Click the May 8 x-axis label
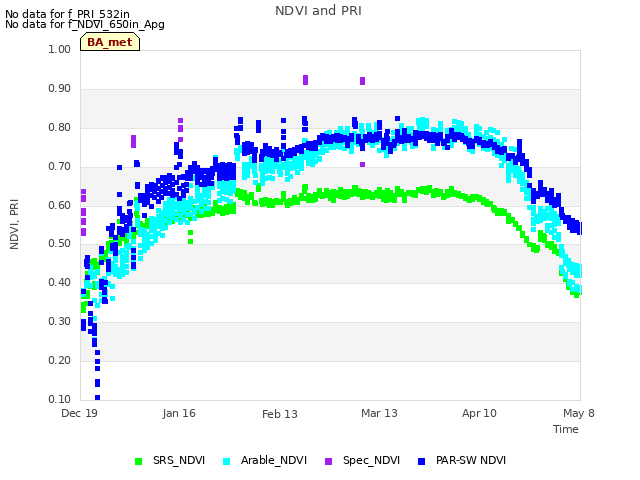This screenshot has width=640, height=480. pos(579,413)
